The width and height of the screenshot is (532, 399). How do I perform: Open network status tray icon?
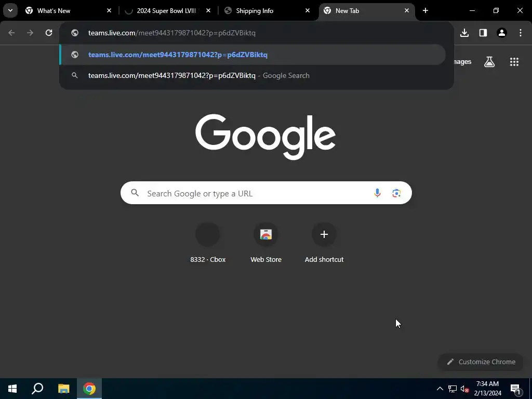pyautogui.click(x=453, y=389)
